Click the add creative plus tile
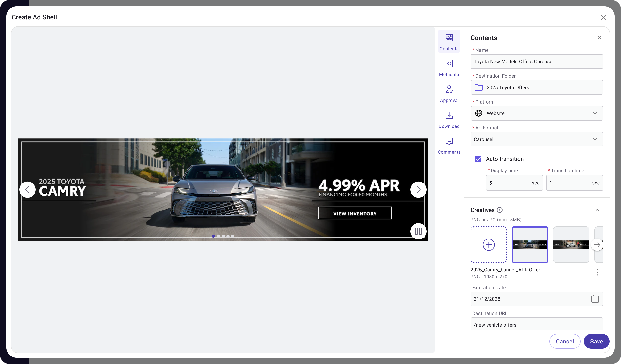621x364 pixels. coord(488,244)
